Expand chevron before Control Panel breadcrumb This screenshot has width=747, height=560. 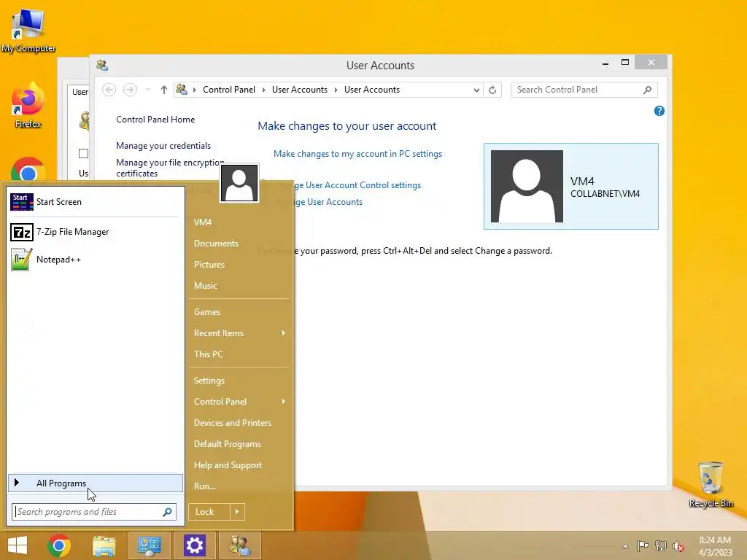[x=194, y=90]
